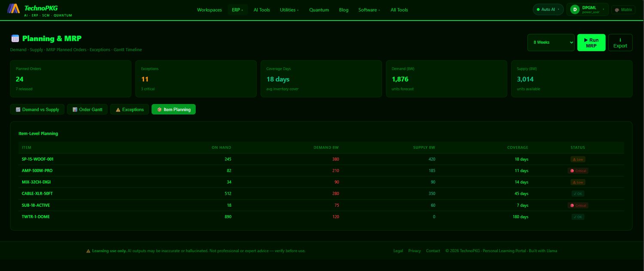The height and width of the screenshot is (271, 644).
Task: Click the Demand (8W) summary card
Action: [x=447, y=79]
